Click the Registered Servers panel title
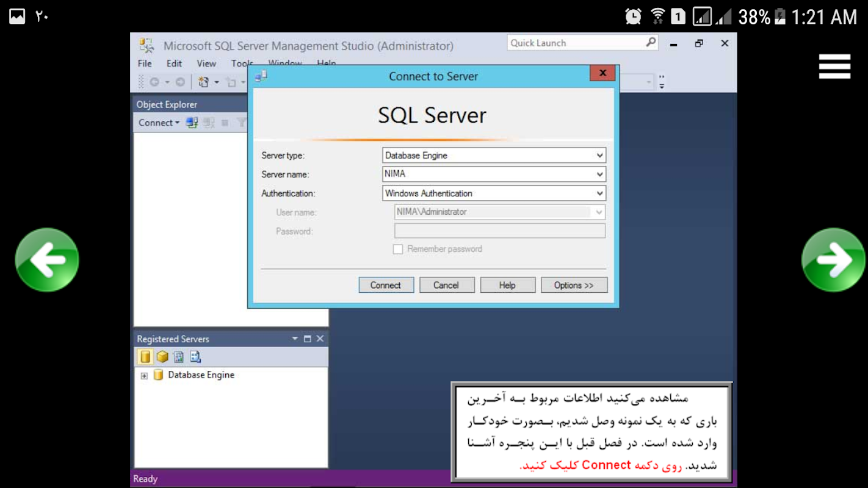 click(173, 339)
